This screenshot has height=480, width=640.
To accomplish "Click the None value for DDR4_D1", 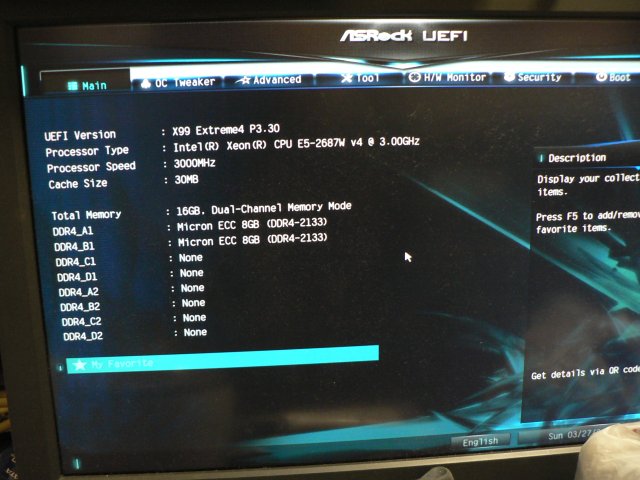I will [x=191, y=273].
